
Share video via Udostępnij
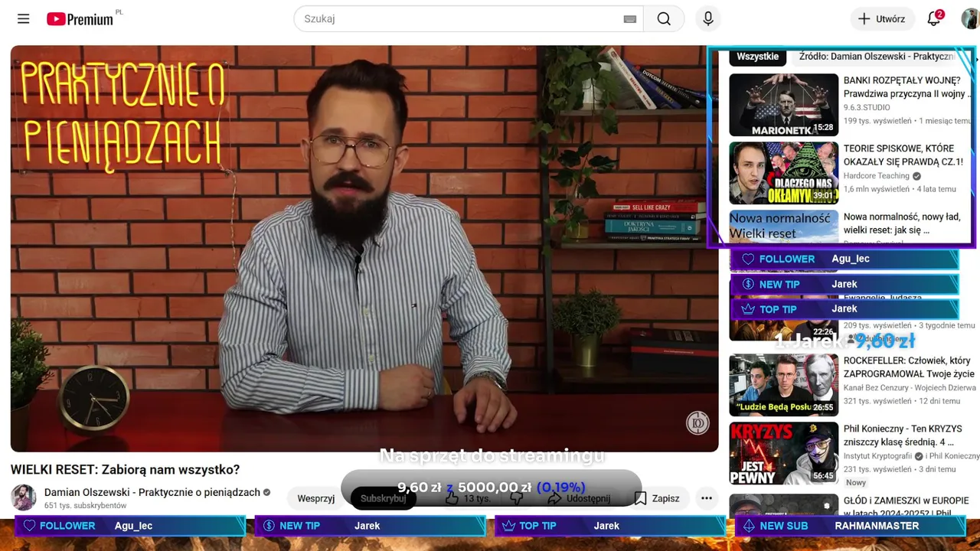(x=579, y=498)
